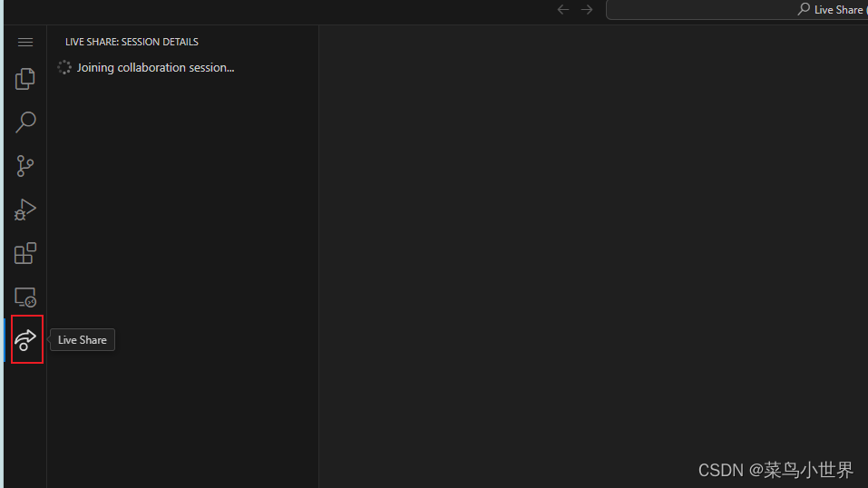Open the Extensions view
Image resolution: width=868 pixels, height=488 pixels.
[x=24, y=253]
